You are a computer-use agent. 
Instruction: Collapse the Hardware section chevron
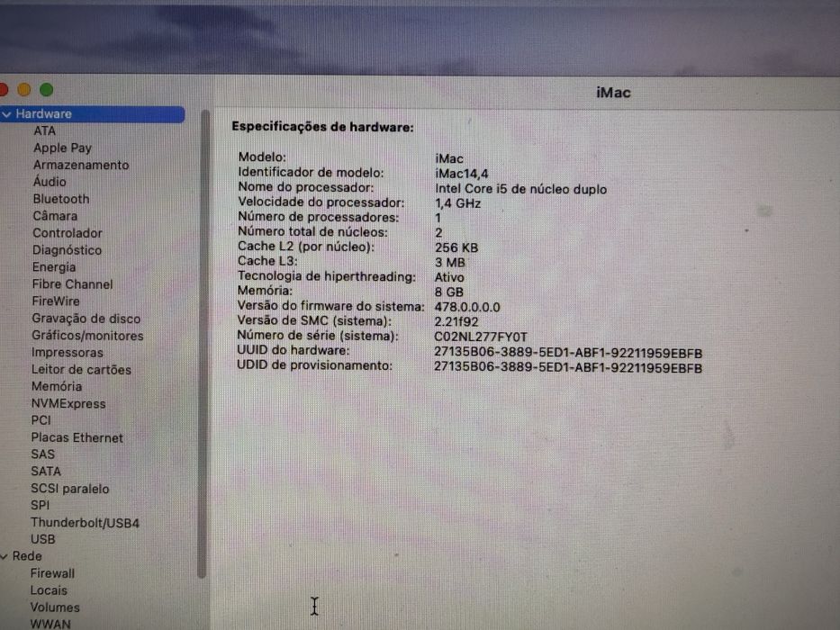tap(6, 114)
